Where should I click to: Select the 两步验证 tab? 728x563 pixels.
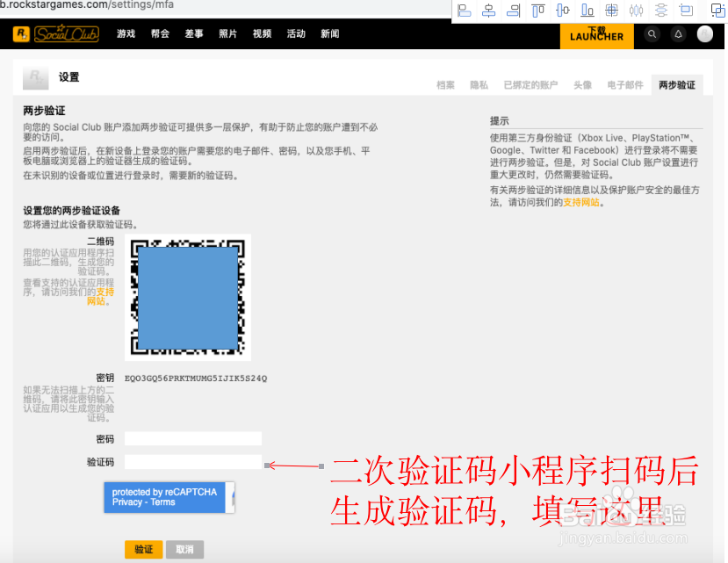tap(677, 85)
